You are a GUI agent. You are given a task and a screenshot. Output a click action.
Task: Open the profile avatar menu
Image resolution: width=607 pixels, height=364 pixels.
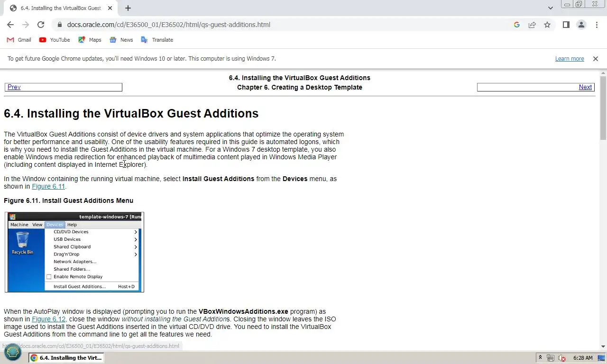click(x=581, y=25)
